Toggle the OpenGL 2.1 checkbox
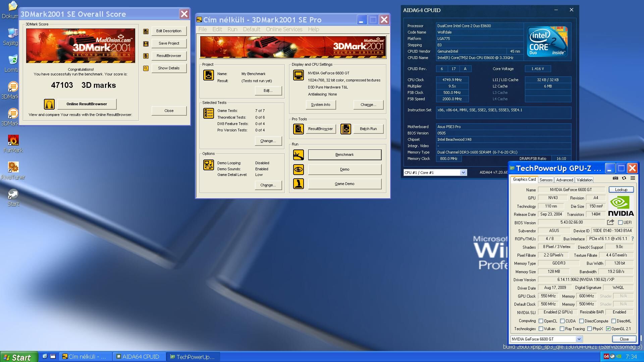The height and width of the screenshot is (362, 644). pyautogui.click(x=608, y=329)
